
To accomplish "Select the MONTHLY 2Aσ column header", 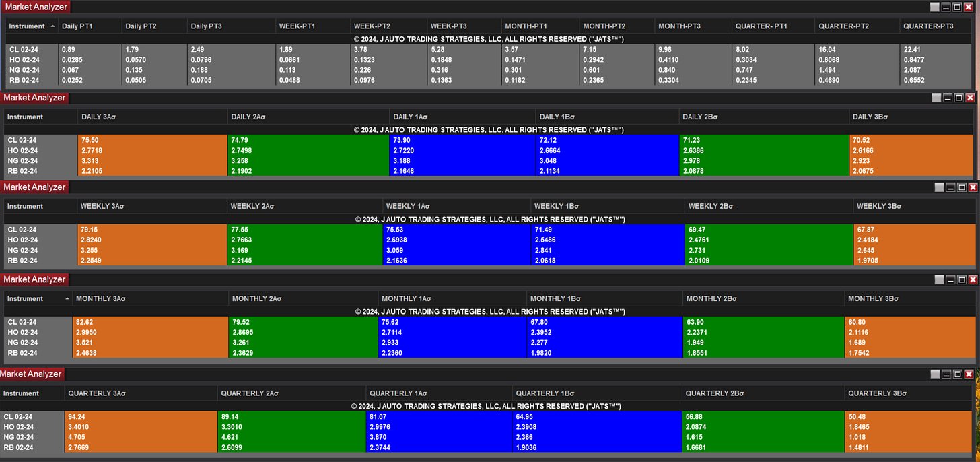I will pyautogui.click(x=304, y=298).
